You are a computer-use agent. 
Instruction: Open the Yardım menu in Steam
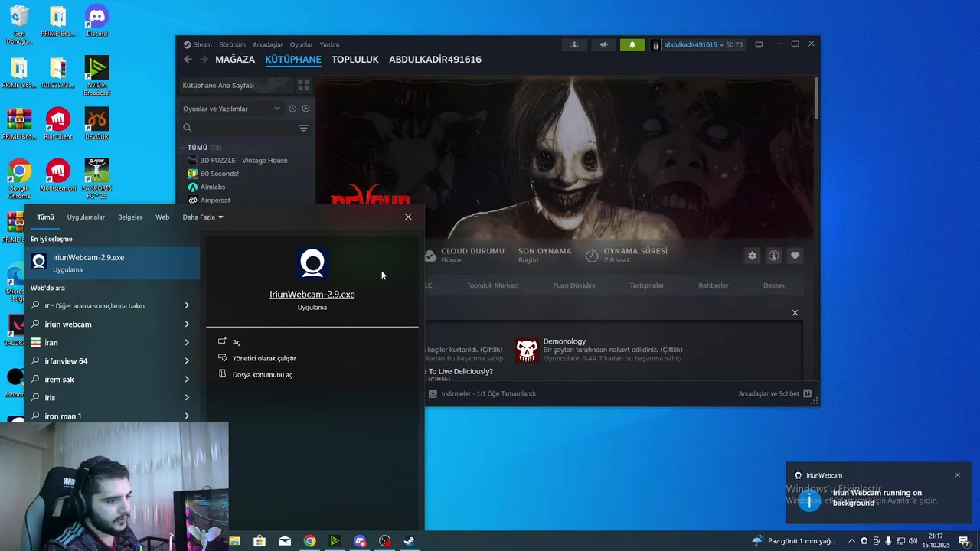pos(329,44)
